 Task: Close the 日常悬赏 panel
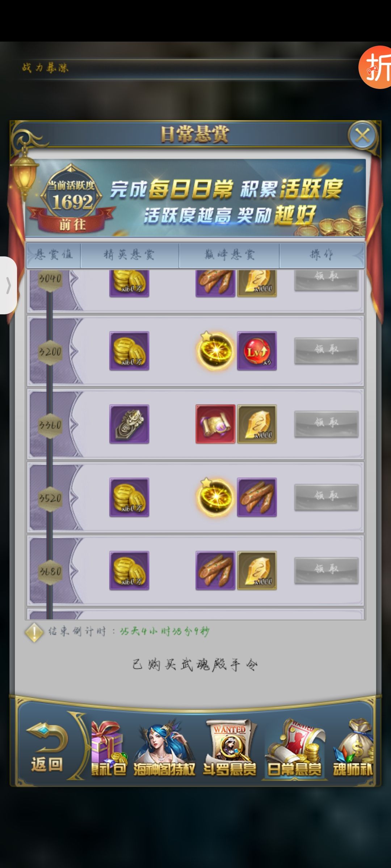coord(362,136)
